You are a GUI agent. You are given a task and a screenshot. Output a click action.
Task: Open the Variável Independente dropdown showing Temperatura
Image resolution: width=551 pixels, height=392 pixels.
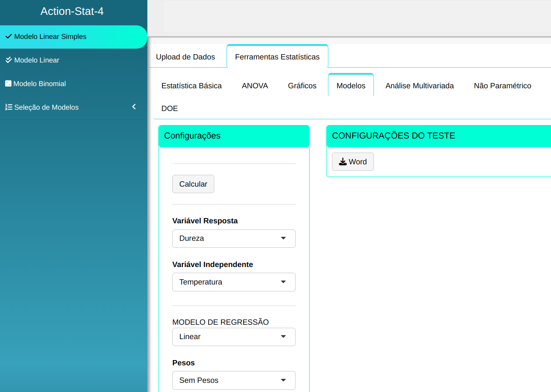pyautogui.click(x=234, y=282)
